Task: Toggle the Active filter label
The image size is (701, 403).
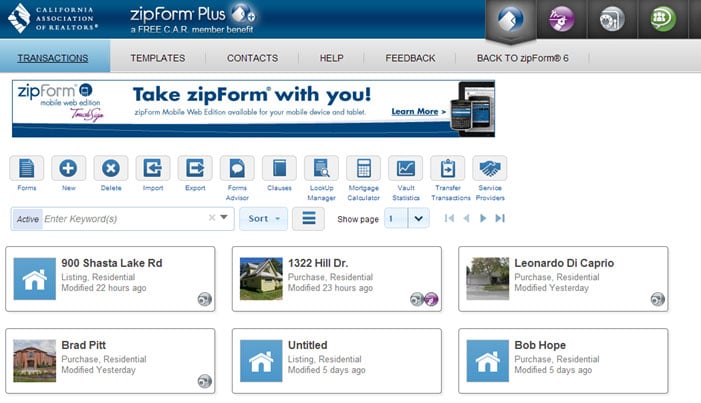Action: point(28,219)
